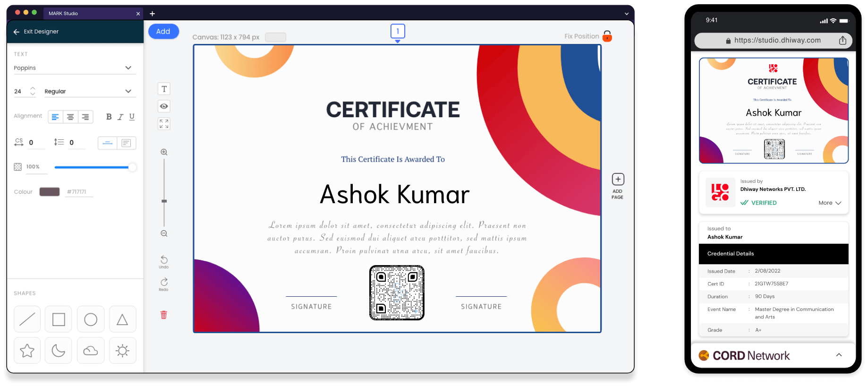Insert a triangle shape
Viewport: 868px width, 387px height.
click(x=122, y=319)
